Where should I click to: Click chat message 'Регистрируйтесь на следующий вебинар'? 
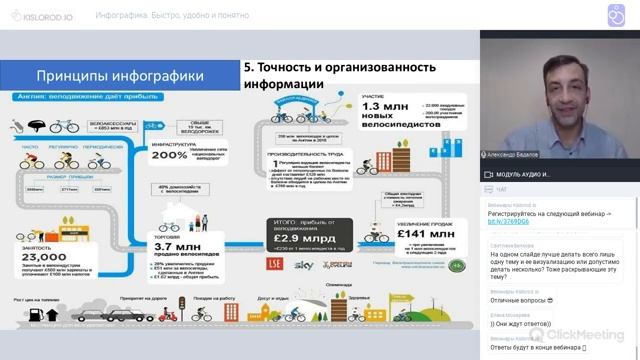click(549, 214)
